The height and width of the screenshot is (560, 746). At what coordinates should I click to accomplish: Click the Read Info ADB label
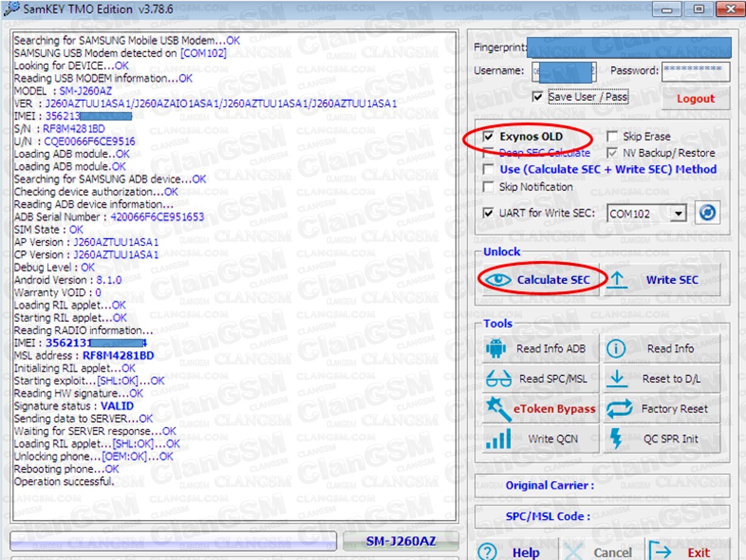[551, 349]
